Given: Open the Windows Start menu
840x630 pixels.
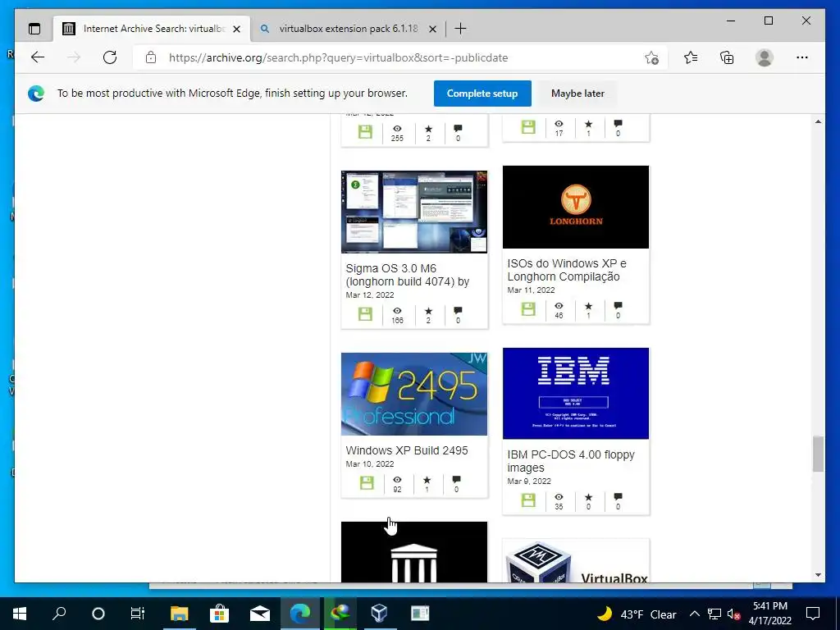Looking at the screenshot, I should pos(20,614).
